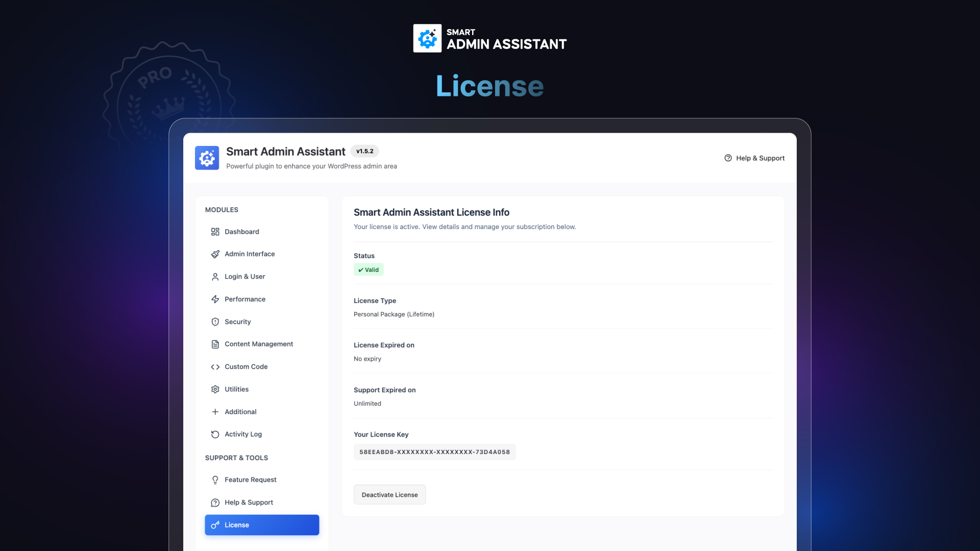This screenshot has height=551, width=980.
Task: Go to Login & User settings
Action: [x=262, y=277]
